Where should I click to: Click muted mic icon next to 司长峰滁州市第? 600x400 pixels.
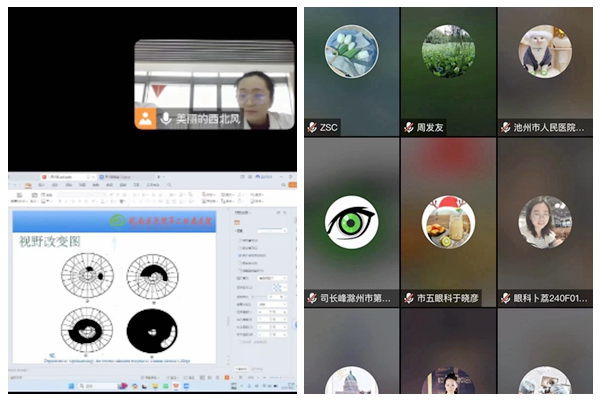(x=312, y=298)
